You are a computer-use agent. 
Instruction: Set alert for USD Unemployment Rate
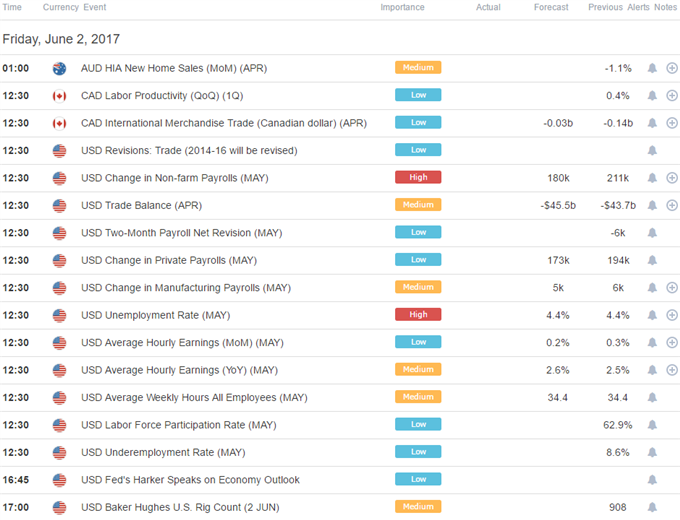pos(652,315)
